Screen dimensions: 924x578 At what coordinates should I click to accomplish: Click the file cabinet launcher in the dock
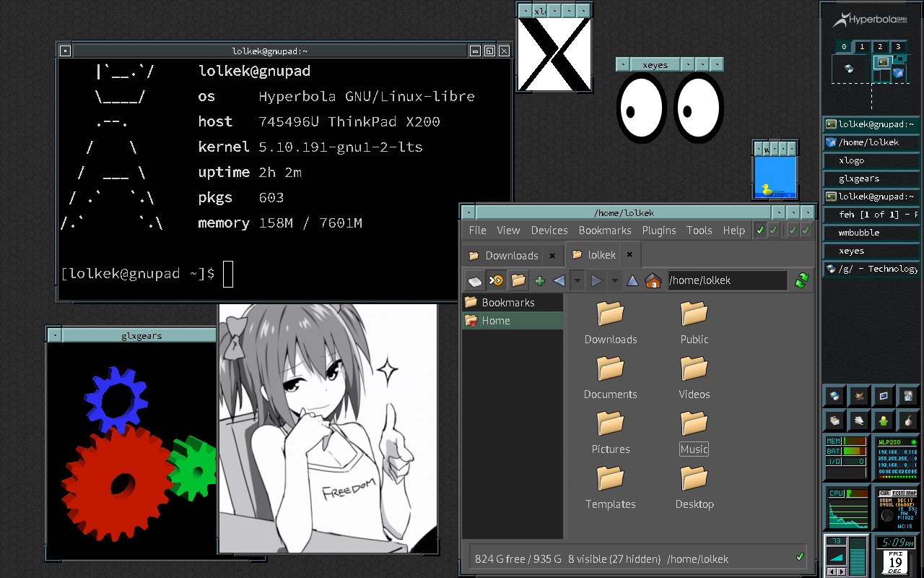[x=835, y=420]
